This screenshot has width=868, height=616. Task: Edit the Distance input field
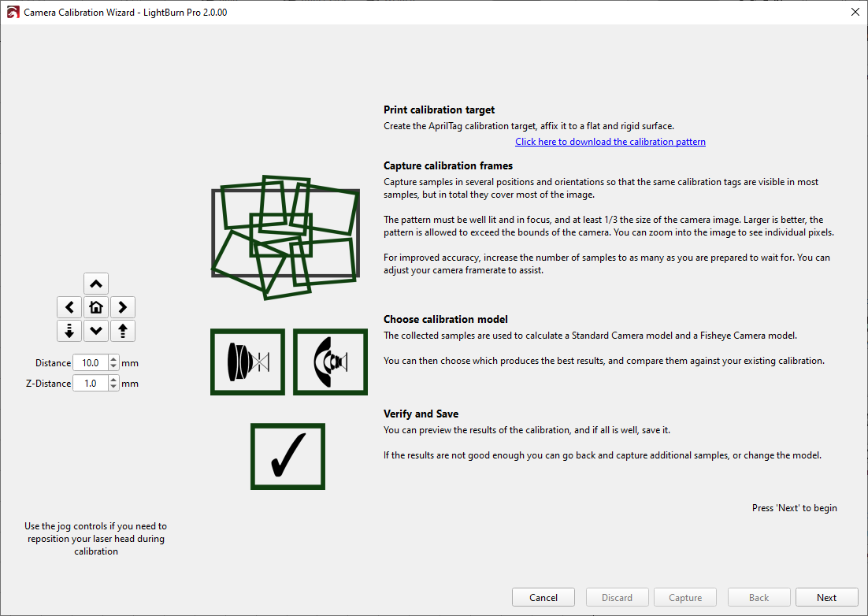[93, 362]
